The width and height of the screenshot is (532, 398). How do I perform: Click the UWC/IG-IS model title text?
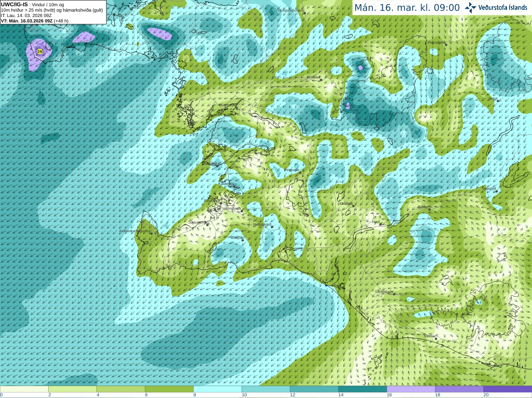[14, 4]
